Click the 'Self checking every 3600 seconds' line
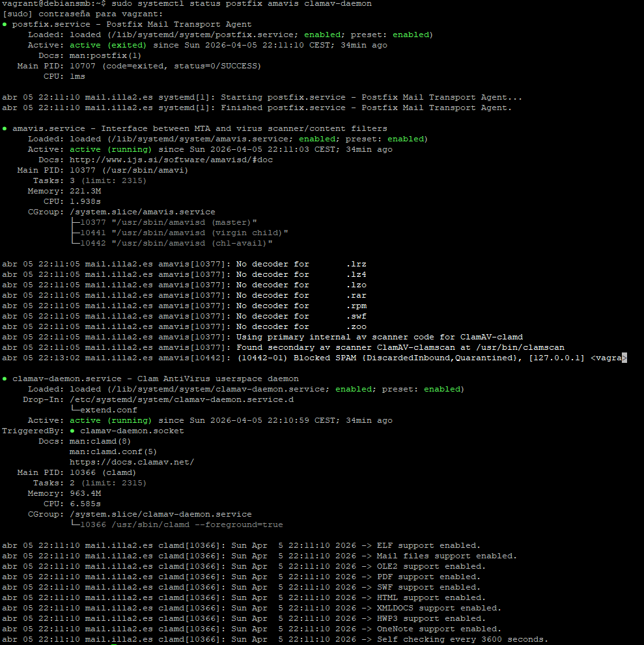The height and width of the screenshot is (645, 644). (462, 640)
